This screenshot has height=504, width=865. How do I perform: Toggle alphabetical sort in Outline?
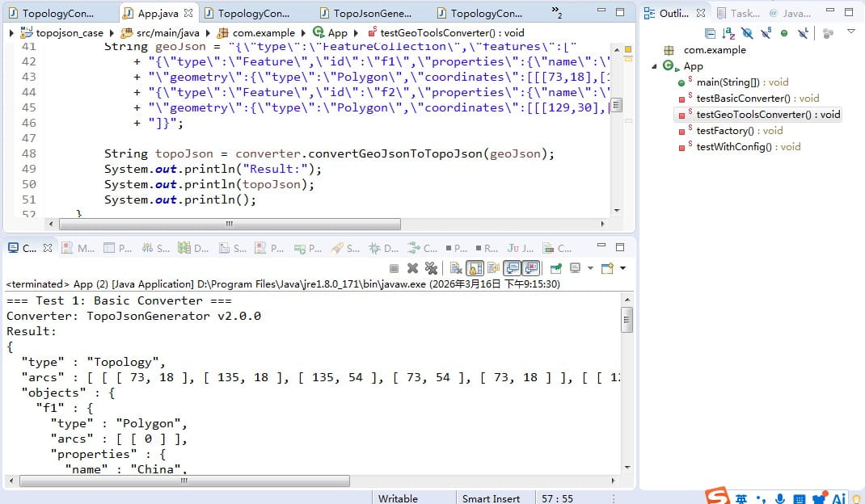pyautogui.click(x=728, y=33)
